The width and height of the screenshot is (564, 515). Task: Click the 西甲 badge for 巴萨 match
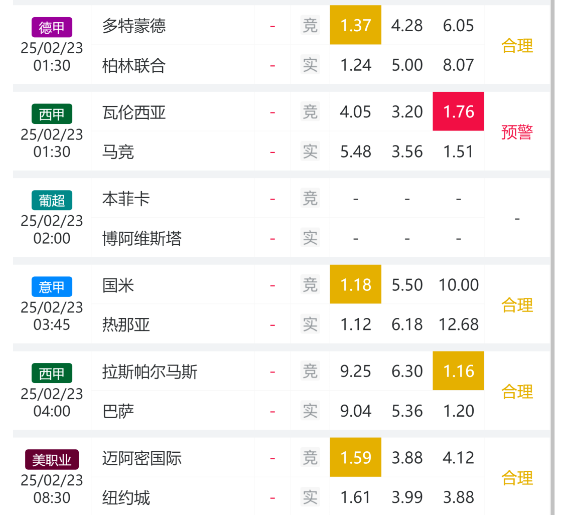[52, 373]
